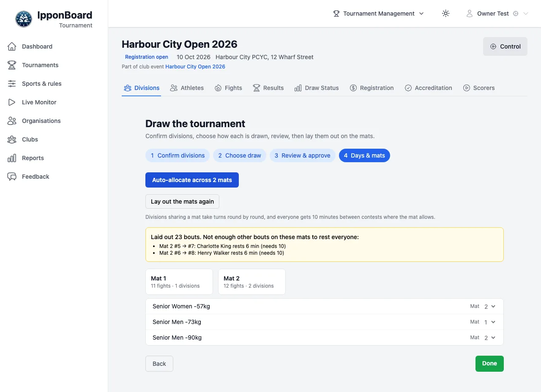Viewport: 541px width, 392px height.
Task: Click the Registration open status badge
Action: (147, 57)
